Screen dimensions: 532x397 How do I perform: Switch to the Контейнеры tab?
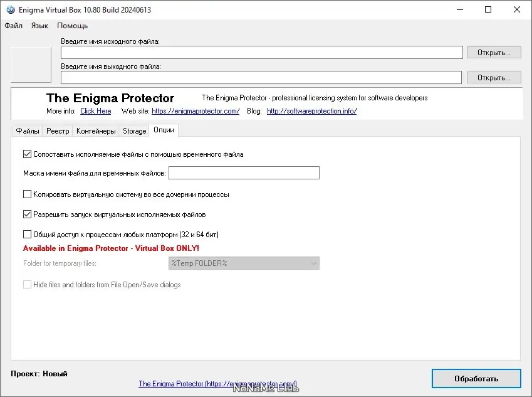[96, 130]
